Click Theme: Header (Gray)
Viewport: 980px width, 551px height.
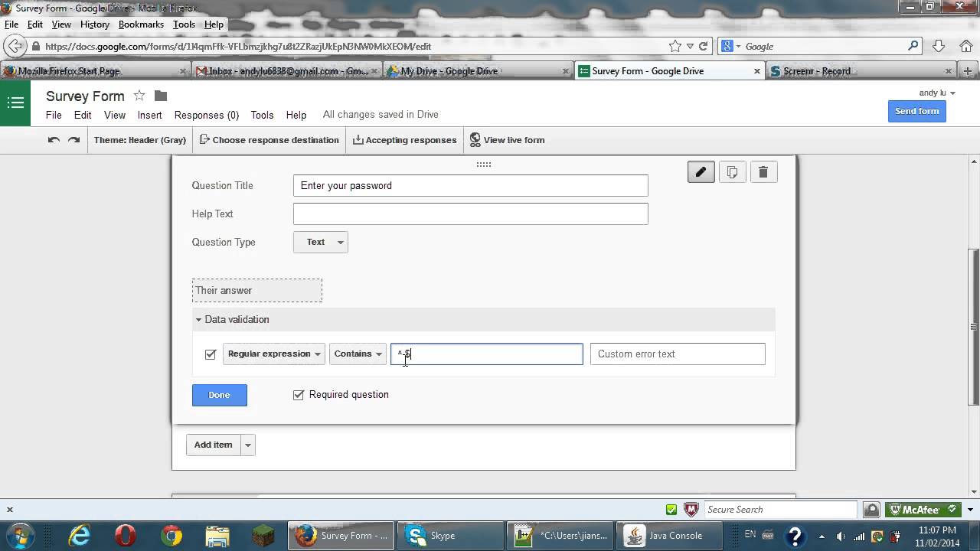(x=140, y=140)
